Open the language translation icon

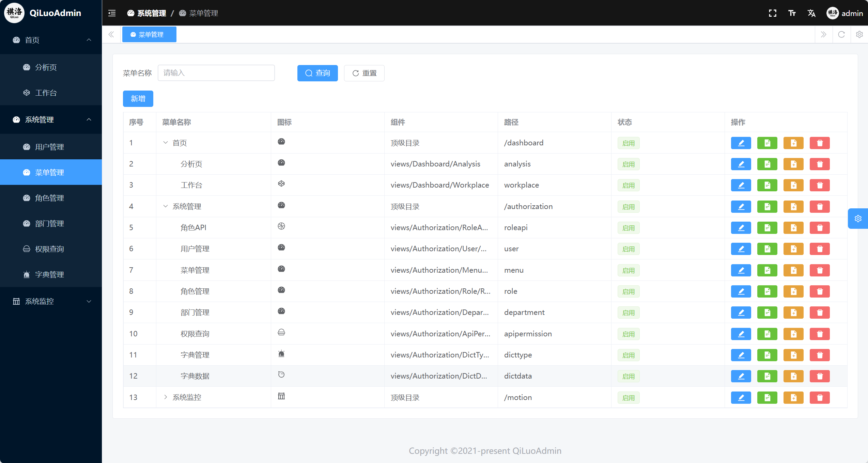tap(811, 13)
